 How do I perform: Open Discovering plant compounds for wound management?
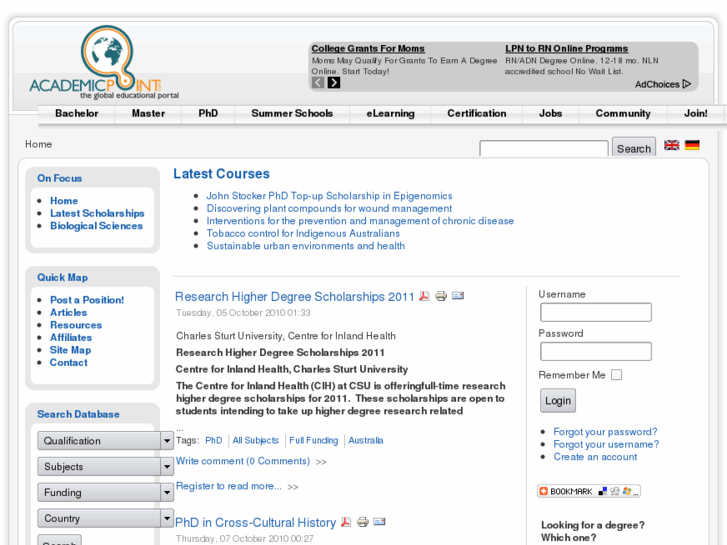329,208
